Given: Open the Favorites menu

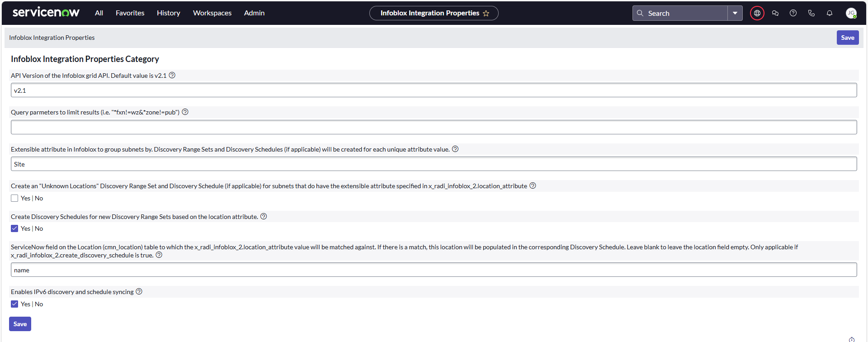Looking at the screenshot, I should (x=130, y=13).
